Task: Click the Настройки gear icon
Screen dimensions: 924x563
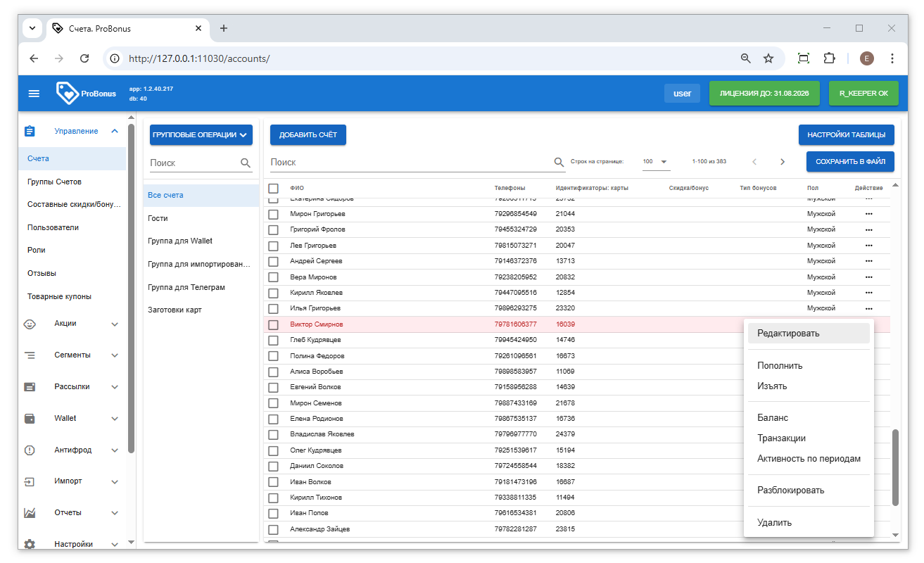Action: [30, 544]
